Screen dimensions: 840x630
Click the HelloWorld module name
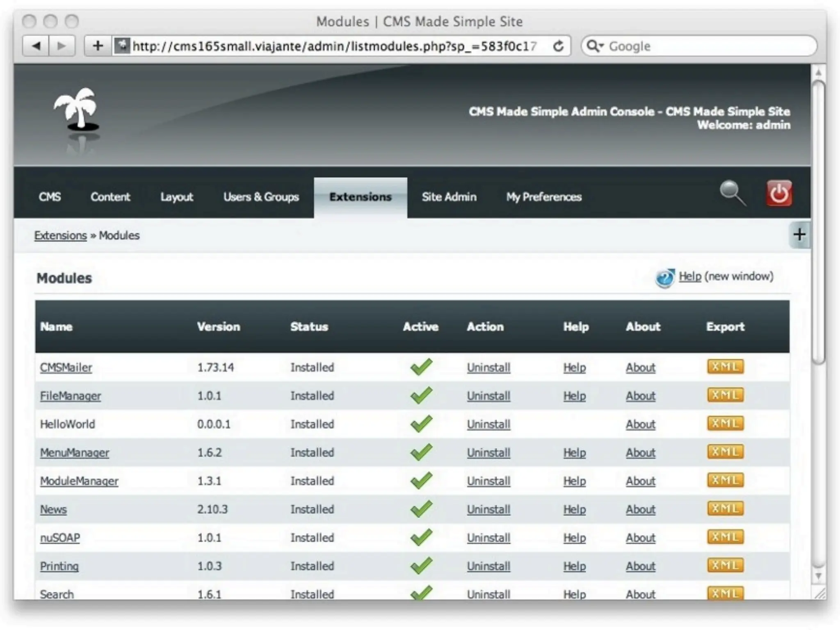67,424
